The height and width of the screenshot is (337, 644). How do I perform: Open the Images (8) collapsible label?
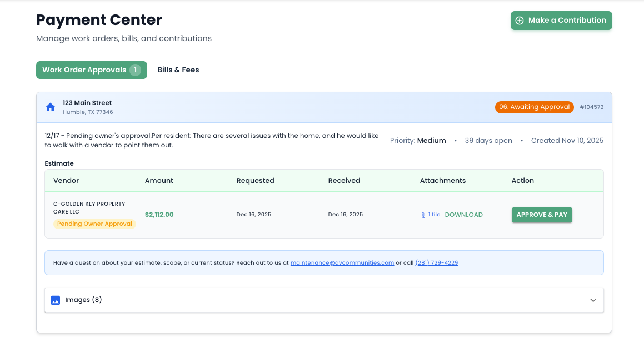tap(83, 300)
